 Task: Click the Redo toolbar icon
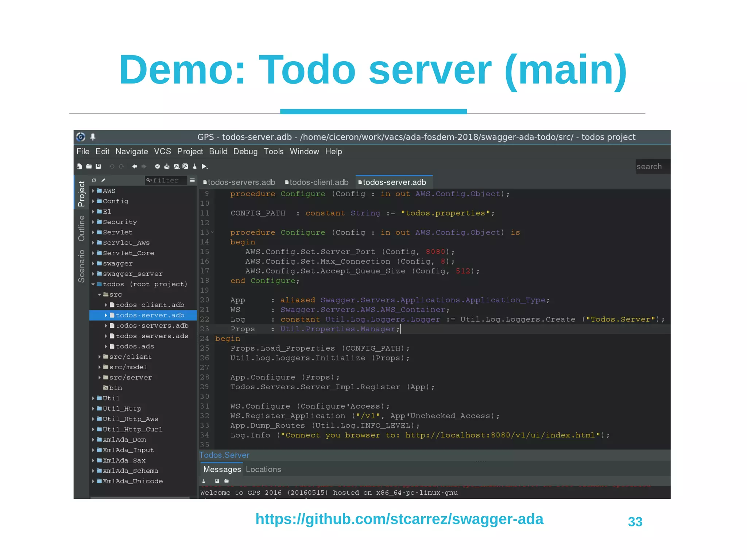121,166
